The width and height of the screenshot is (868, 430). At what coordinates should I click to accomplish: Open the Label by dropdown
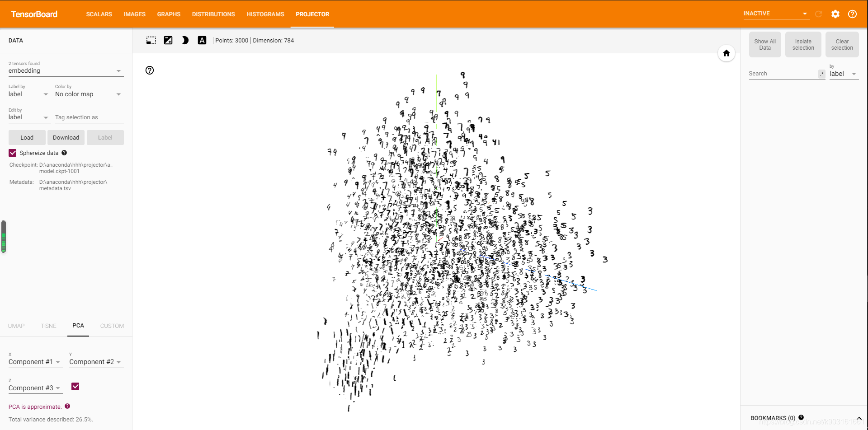coord(28,94)
